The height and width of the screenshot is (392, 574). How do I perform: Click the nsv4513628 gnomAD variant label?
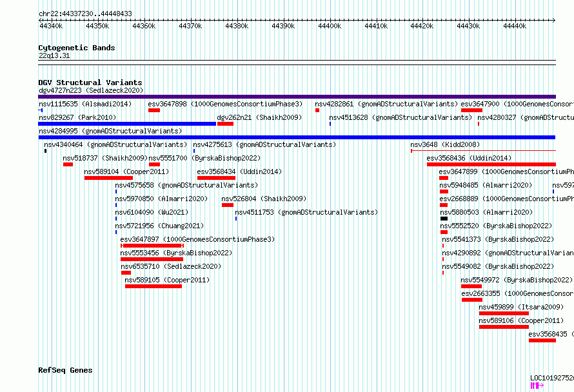pyautogui.click(x=401, y=117)
